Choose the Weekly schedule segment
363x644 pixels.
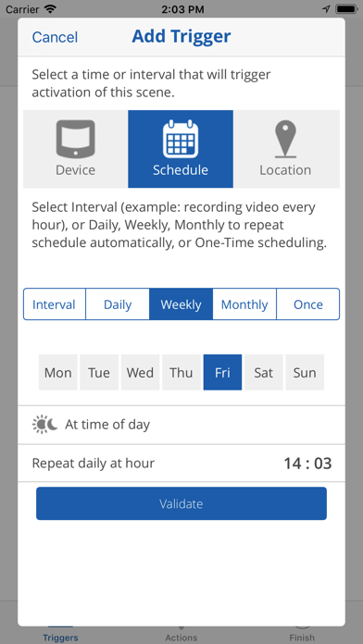coord(181,304)
